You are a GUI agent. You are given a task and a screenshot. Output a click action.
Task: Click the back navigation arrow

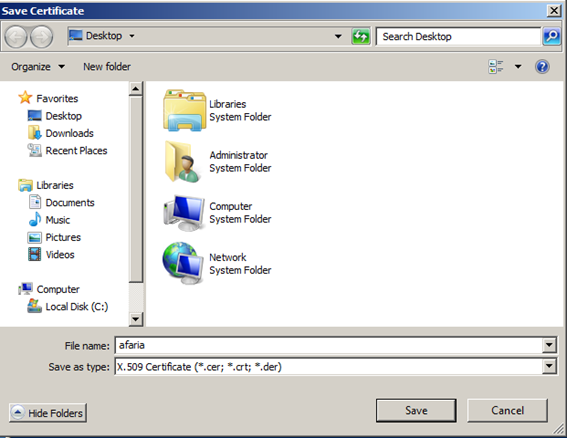[16, 37]
